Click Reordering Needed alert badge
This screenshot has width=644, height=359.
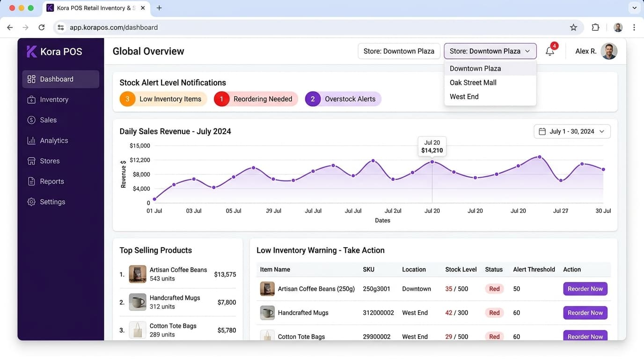coord(256,99)
